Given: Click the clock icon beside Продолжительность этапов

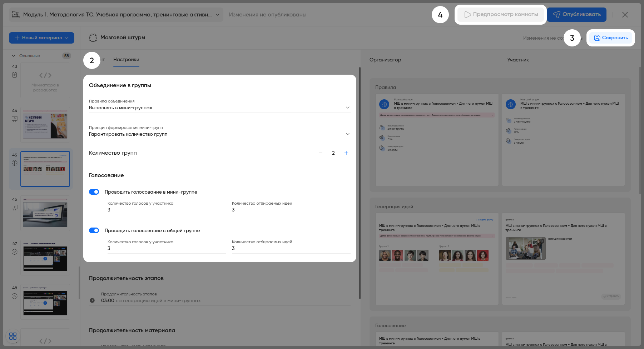Looking at the screenshot, I should tap(92, 300).
